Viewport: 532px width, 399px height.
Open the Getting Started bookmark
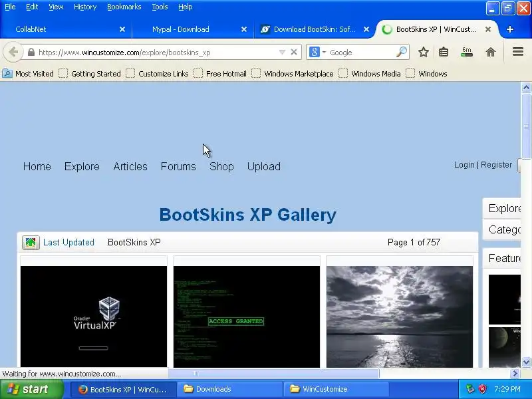click(90, 74)
